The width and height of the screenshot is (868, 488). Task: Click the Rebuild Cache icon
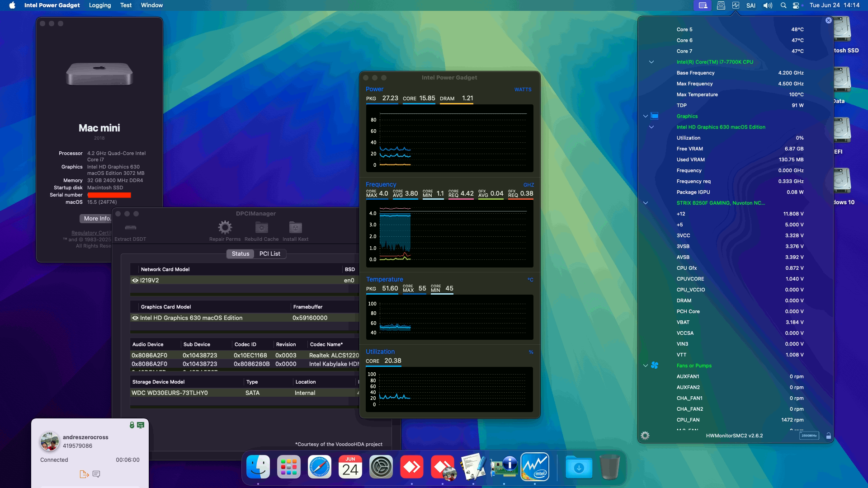(260, 228)
